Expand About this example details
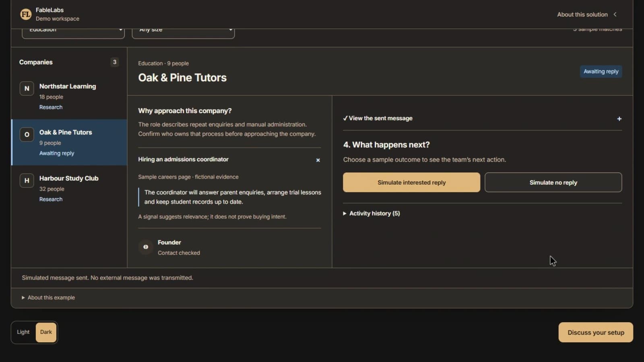Viewport: 644px width, 362px height. click(x=48, y=298)
